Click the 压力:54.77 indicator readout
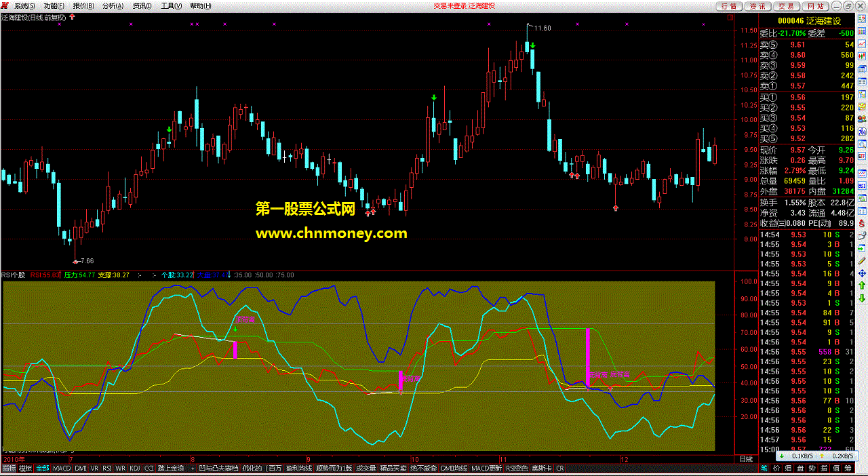 [x=79, y=275]
